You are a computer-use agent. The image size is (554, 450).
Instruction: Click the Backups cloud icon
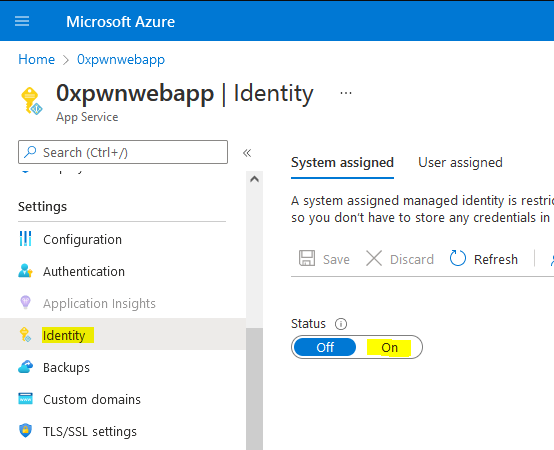(x=25, y=367)
